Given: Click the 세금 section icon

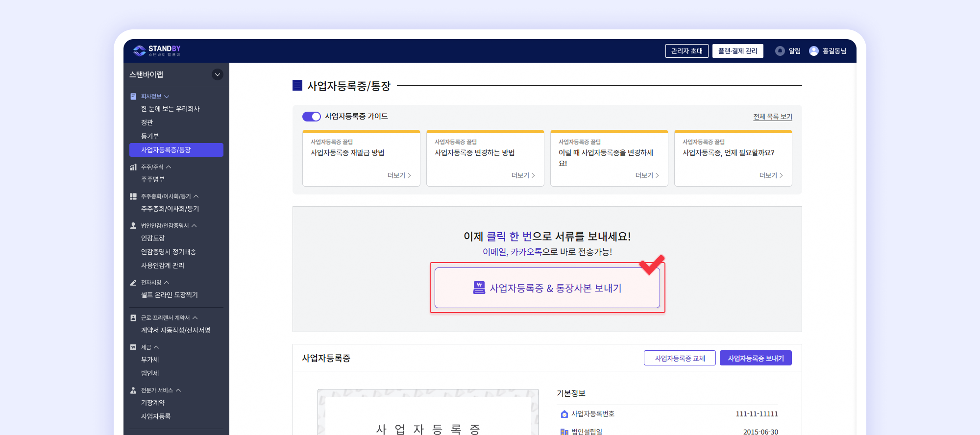Looking at the screenshot, I should coord(133,347).
